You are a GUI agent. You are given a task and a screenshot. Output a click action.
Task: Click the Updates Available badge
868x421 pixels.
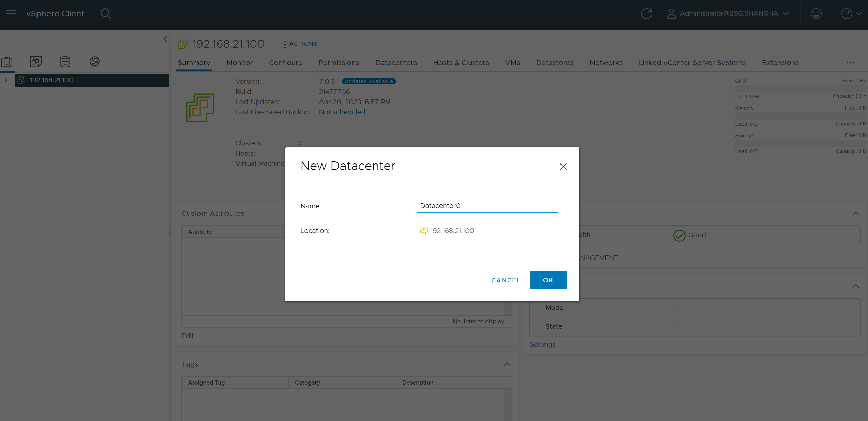(369, 81)
